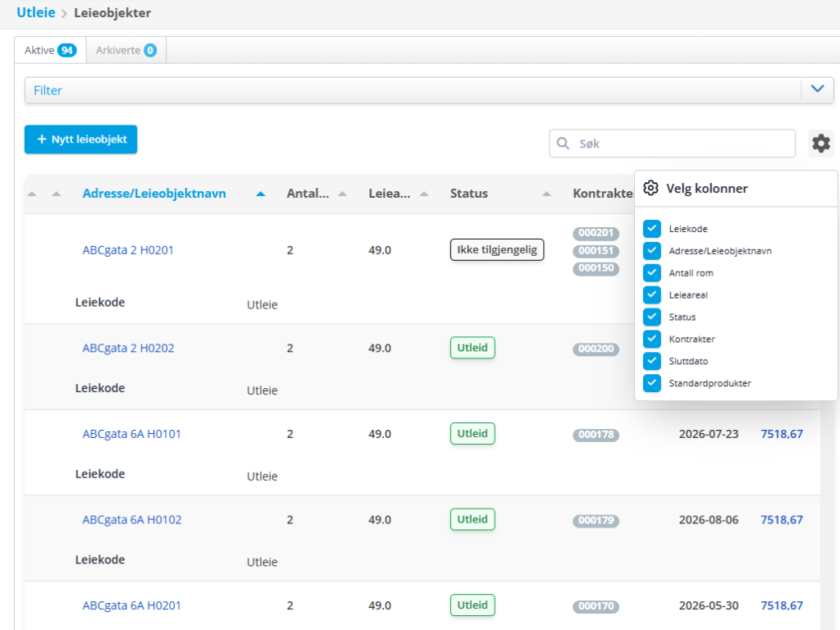Image resolution: width=840 pixels, height=630 pixels.
Task: Open ABCgata 2 H0202 link
Action: [128, 348]
